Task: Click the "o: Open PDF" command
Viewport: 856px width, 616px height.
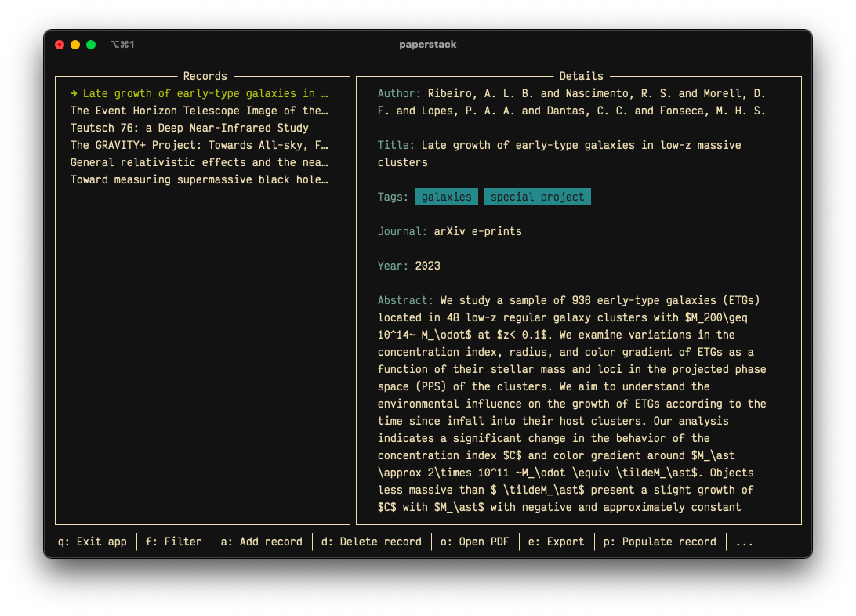Action: [x=476, y=542]
